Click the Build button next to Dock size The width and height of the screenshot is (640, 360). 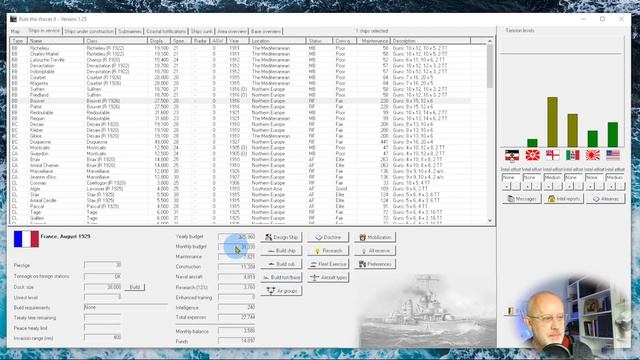point(135,287)
